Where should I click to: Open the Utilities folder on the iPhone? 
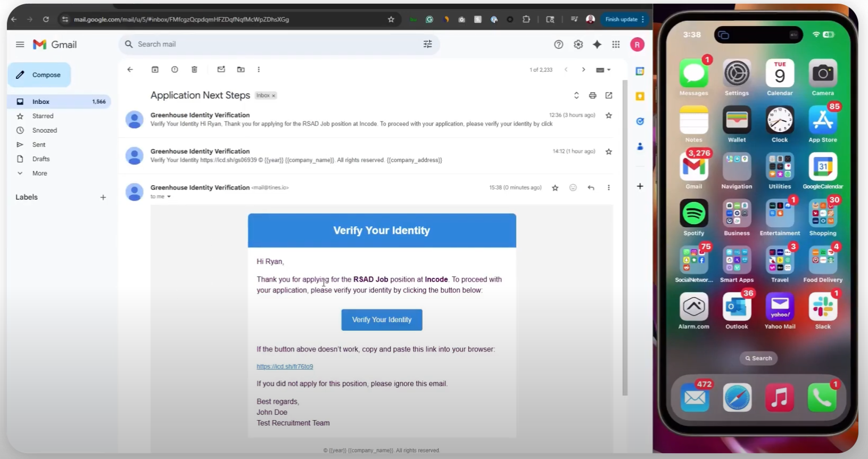[x=780, y=167]
